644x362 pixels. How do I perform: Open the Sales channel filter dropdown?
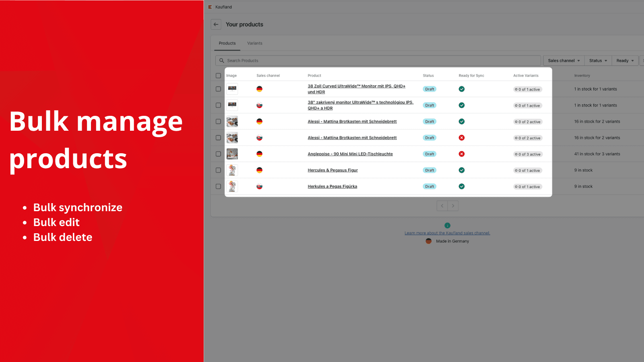tap(563, 60)
